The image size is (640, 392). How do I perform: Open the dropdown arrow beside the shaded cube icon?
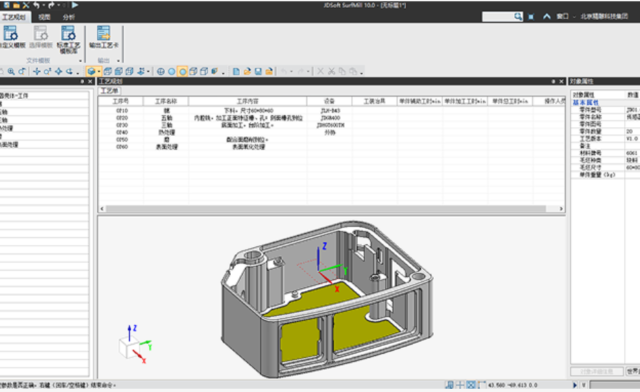[99, 72]
